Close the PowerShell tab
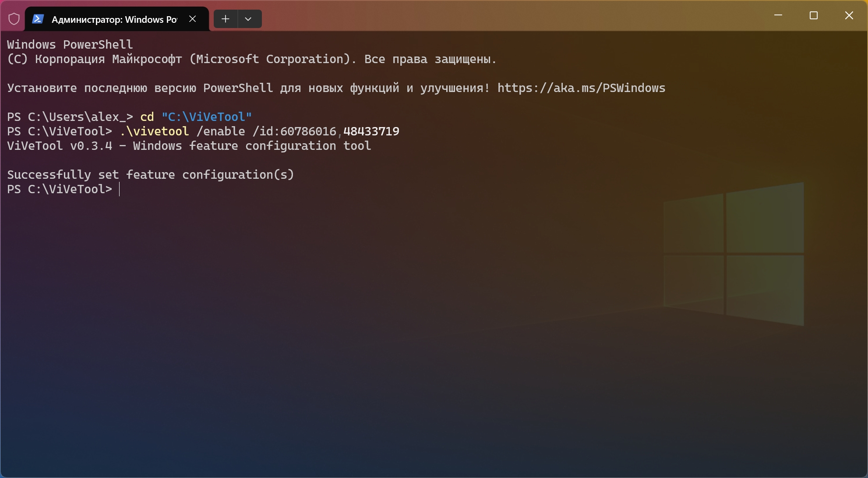Viewport: 868px width, 478px height. [193, 19]
